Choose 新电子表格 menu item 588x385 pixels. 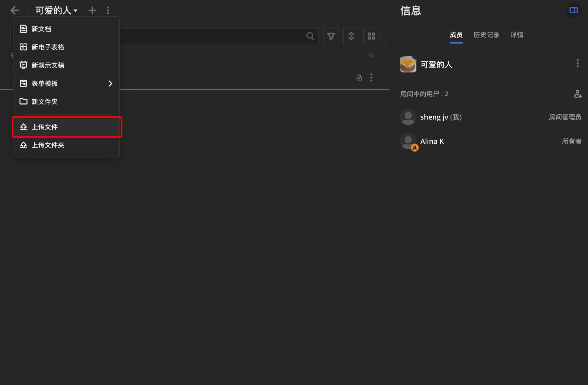48,47
